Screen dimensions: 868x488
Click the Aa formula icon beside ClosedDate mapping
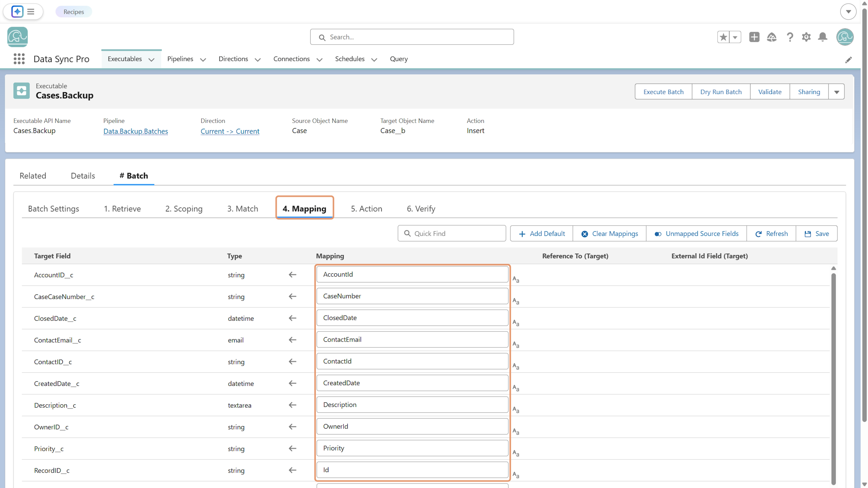pyautogui.click(x=516, y=323)
